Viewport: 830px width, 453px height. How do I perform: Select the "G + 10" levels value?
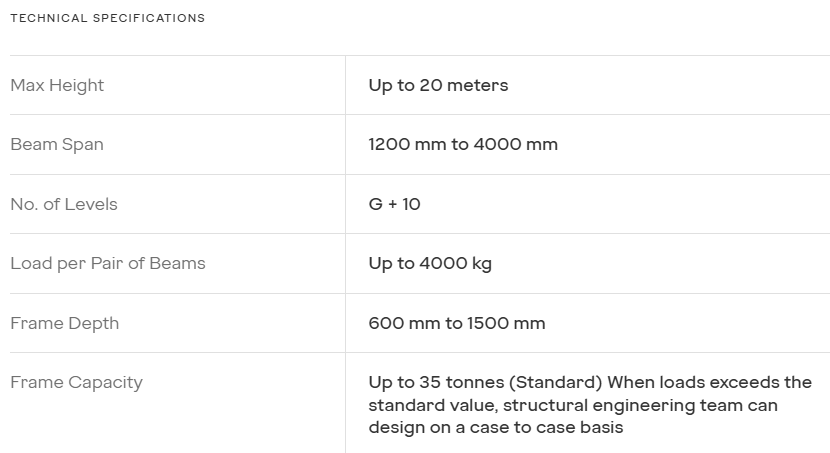tap(394, 204)
